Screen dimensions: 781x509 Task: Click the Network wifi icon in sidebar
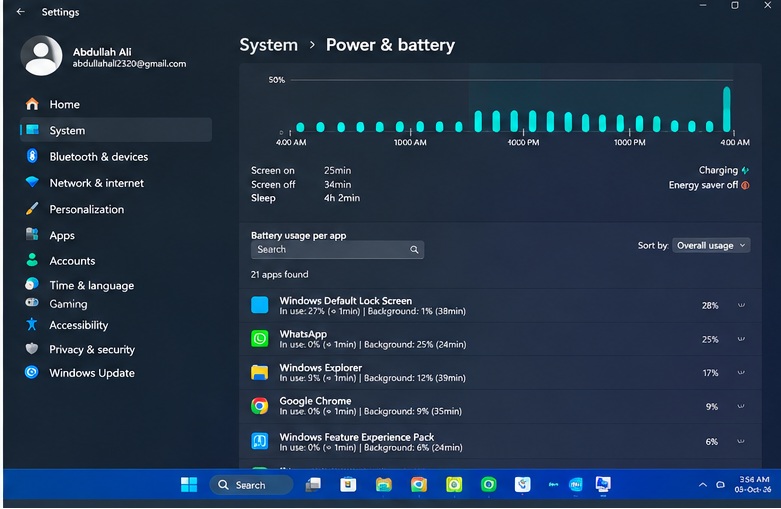[x=32, y=182]
